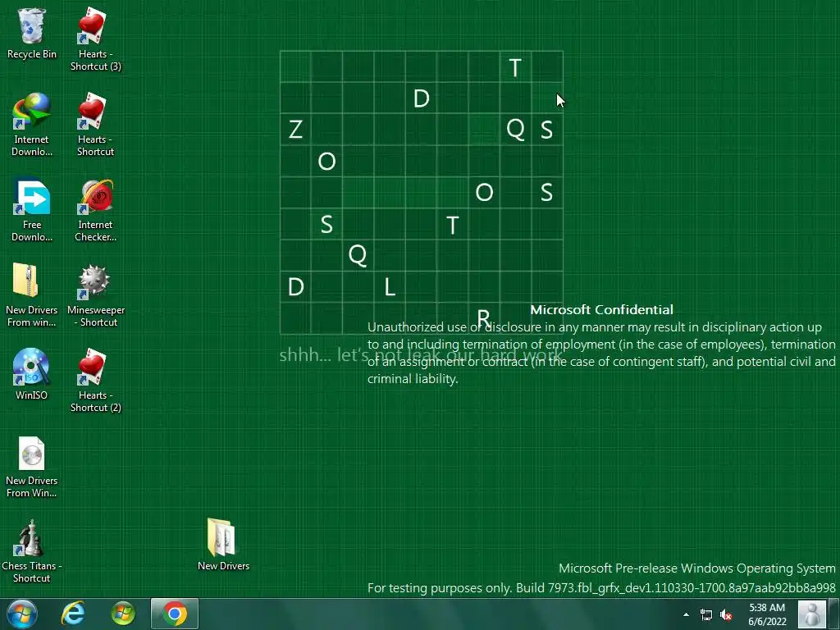Click the L tile in the grid

click(x=390, y=287)
